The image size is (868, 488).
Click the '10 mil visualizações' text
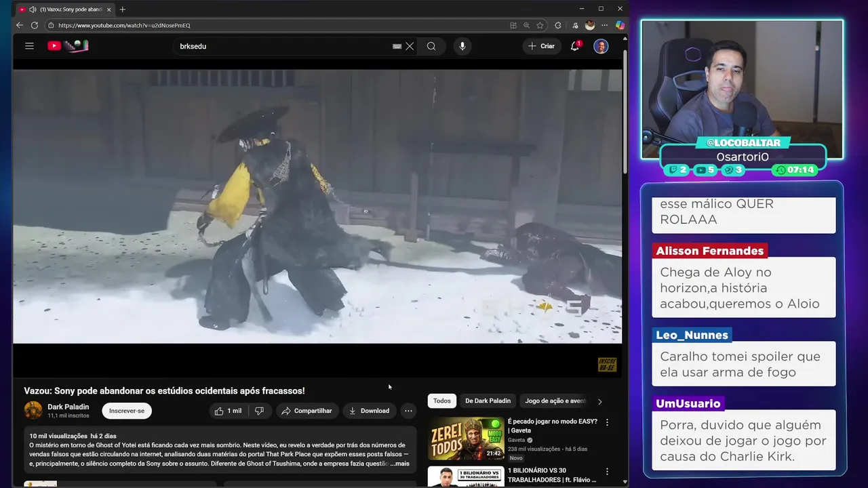[58, 436]
